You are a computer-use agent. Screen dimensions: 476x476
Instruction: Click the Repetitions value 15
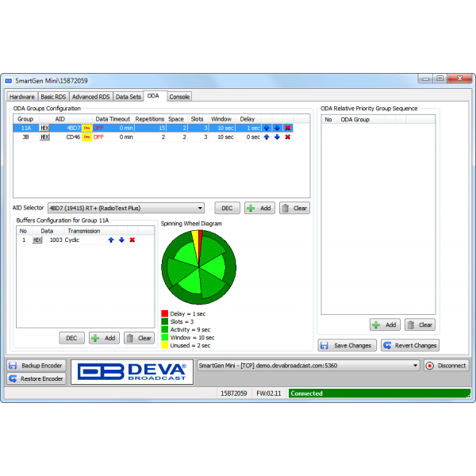coord(150,128)
